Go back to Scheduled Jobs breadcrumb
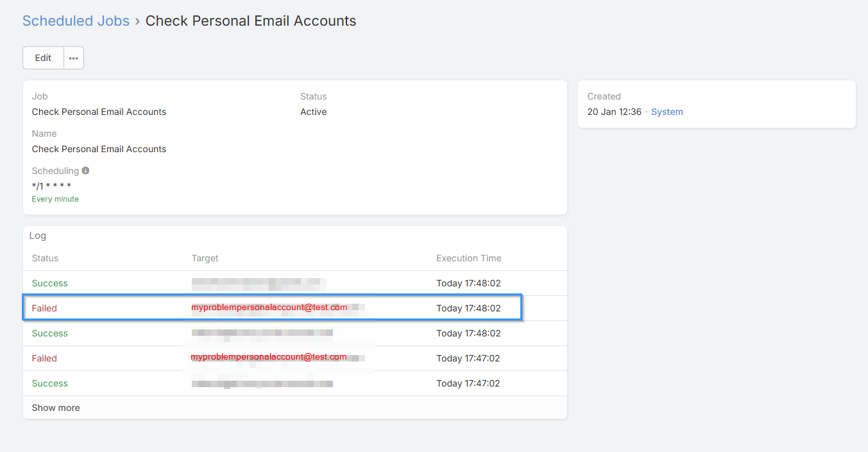Viewport: 868px width, 452px height. 76,21
